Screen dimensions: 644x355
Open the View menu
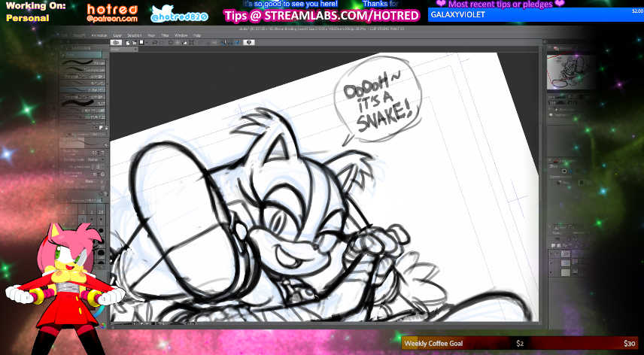click(151, 35)
